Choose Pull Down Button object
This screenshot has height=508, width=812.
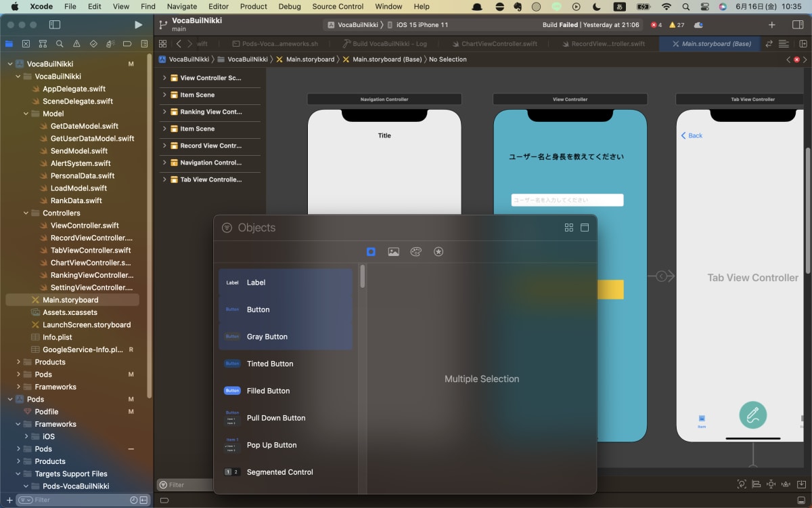pos(286,418)
